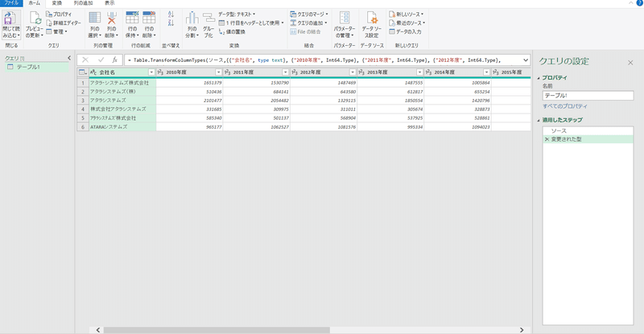Edit the 名前 field containing テーブル1
The image size is (644, 334).
pos(588,95)
